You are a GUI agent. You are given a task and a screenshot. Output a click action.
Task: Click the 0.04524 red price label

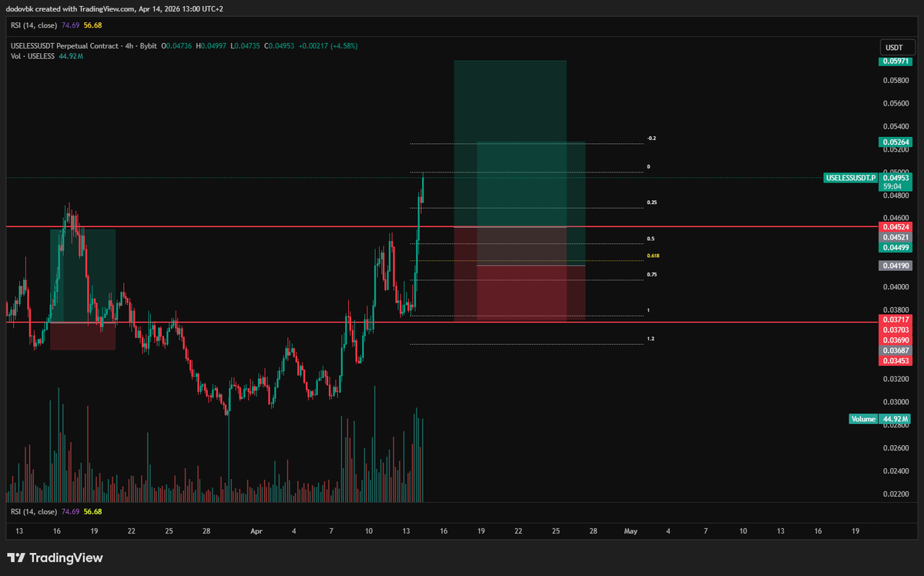(895, 227)
